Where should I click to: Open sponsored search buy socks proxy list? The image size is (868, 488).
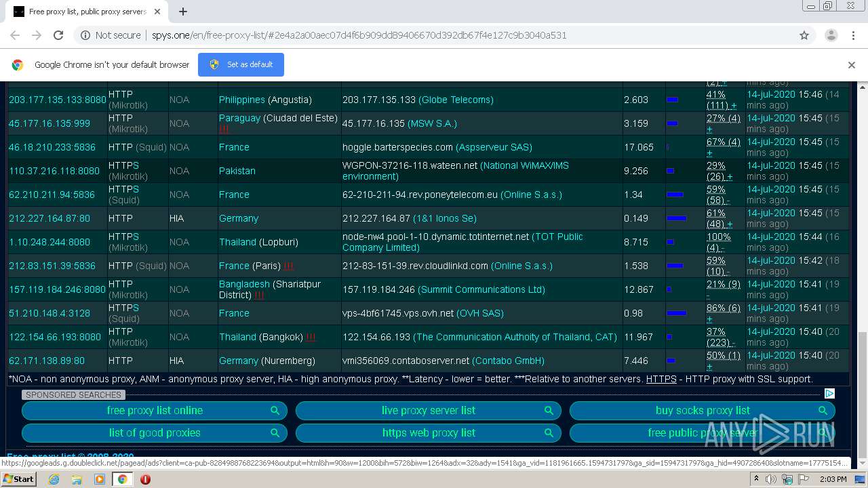coord(703,411)
